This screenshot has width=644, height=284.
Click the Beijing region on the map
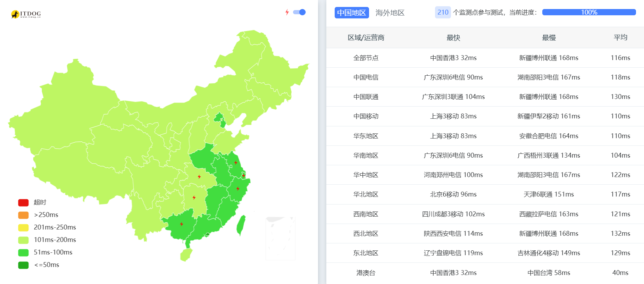218,117
